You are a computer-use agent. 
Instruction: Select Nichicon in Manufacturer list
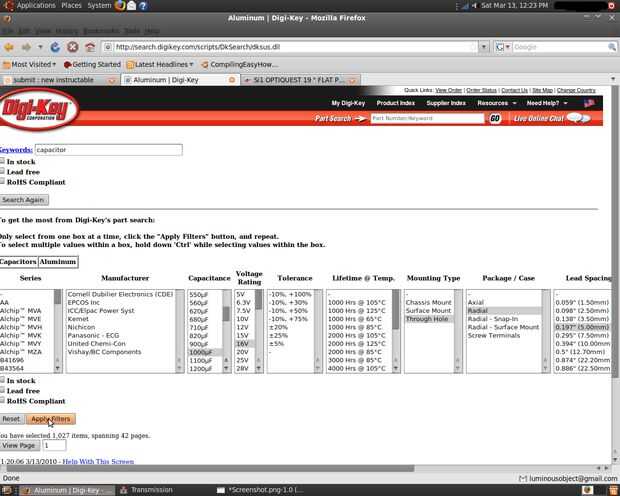(81, 327)
